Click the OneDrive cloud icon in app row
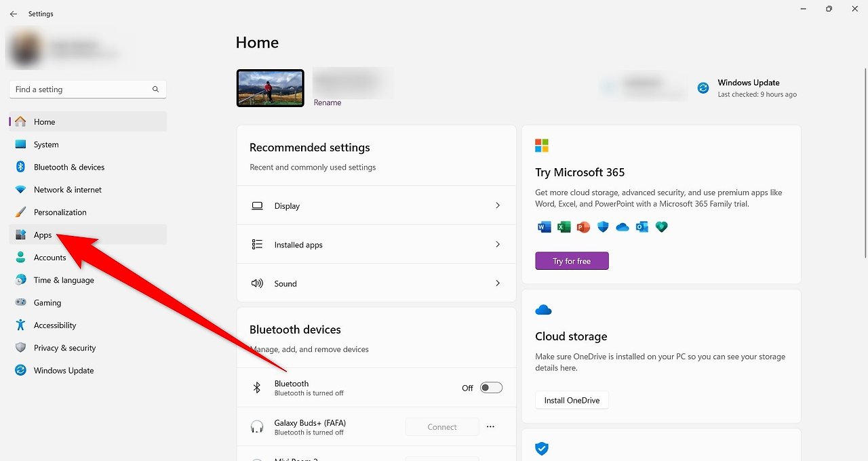 pyautogui.click(x=623, y=228)
